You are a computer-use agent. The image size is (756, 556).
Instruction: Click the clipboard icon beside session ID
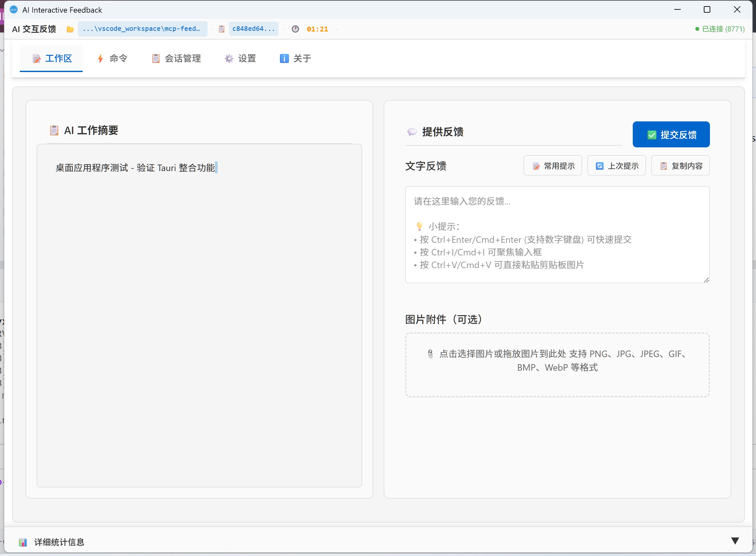[x=221, y=29]
